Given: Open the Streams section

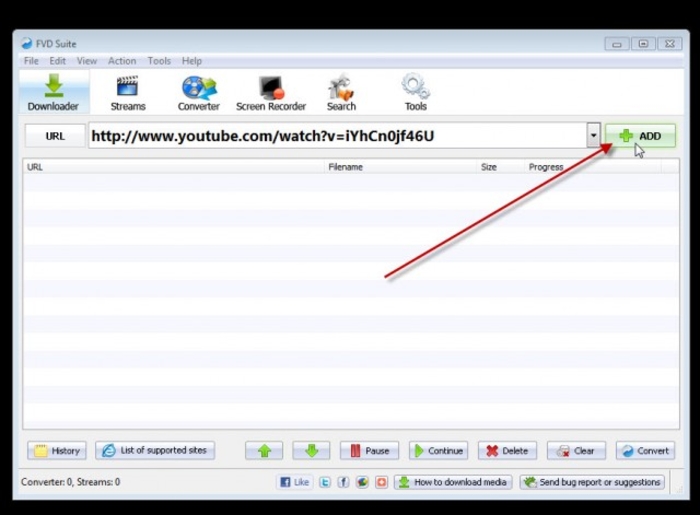Looking at the screenshot, I should click(x=128, y=93).
